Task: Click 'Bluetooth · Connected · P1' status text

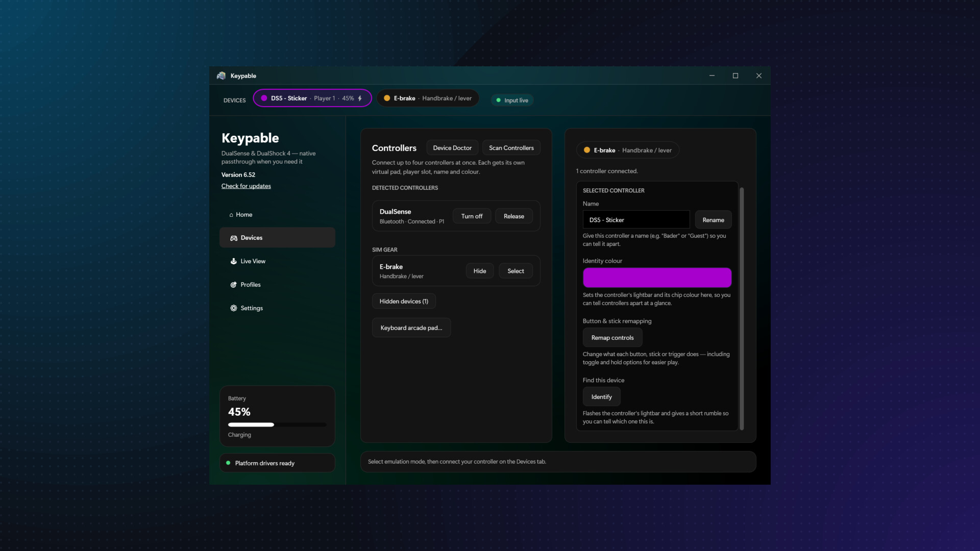Action: [x=411, y=221]
